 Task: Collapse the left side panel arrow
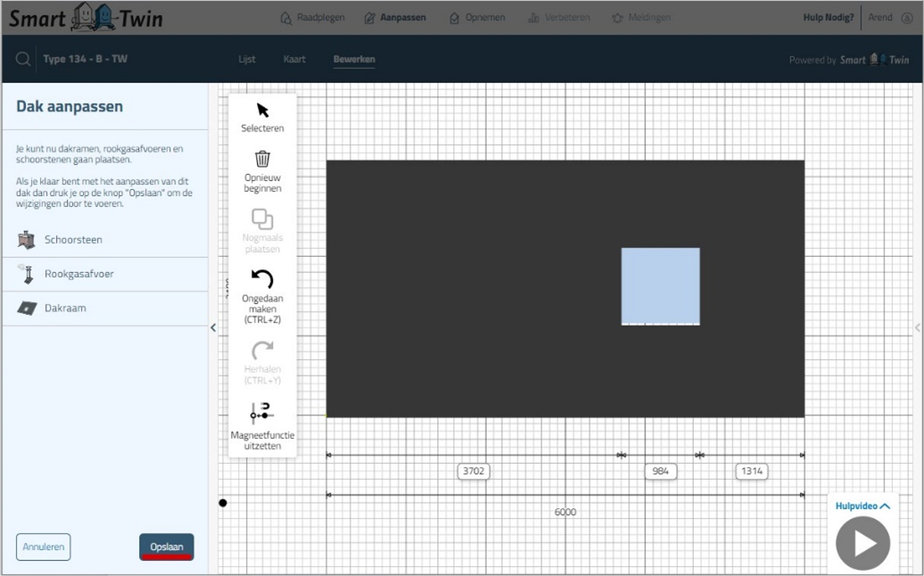pos(213,328)
